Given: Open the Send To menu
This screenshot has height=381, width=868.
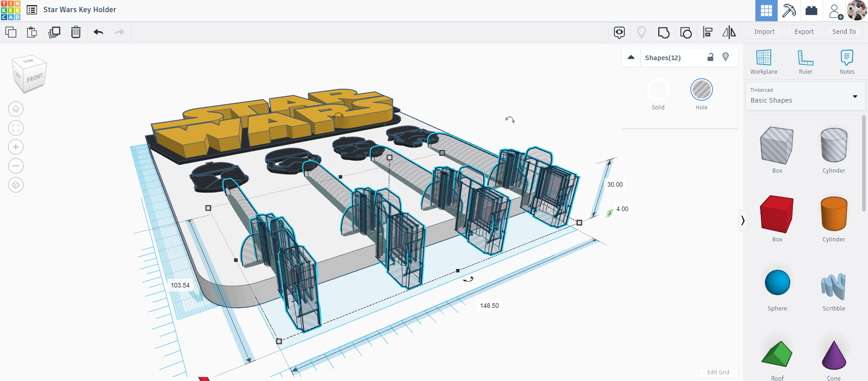Looking at the screenshot, I should 844,32.
